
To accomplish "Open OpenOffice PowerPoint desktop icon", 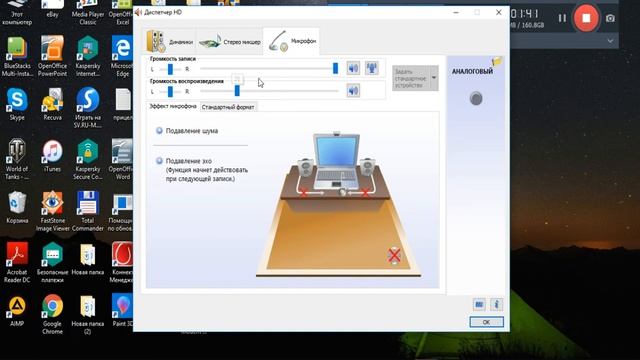I will pos(52,56).
